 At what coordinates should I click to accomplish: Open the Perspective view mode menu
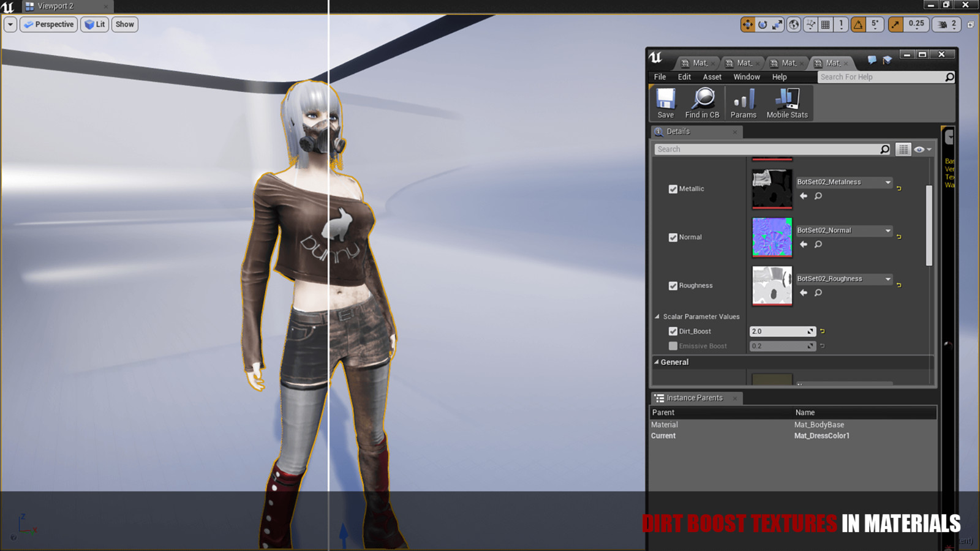48,24
